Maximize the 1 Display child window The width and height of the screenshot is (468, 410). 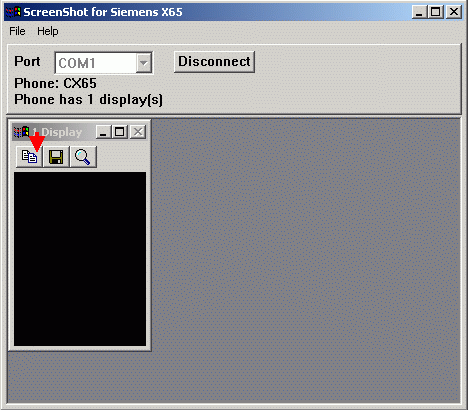click(x=120, y=132)
